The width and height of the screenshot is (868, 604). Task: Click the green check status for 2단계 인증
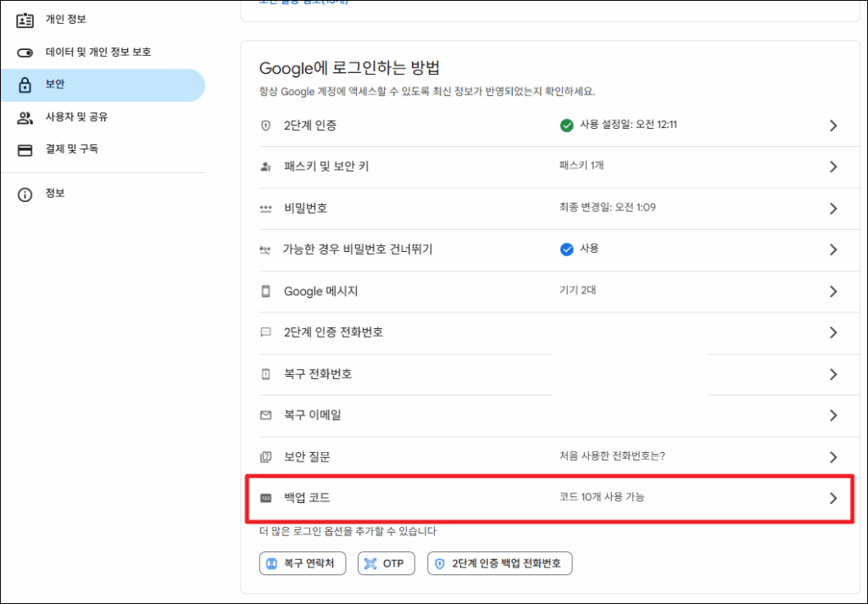coord(566,126)
